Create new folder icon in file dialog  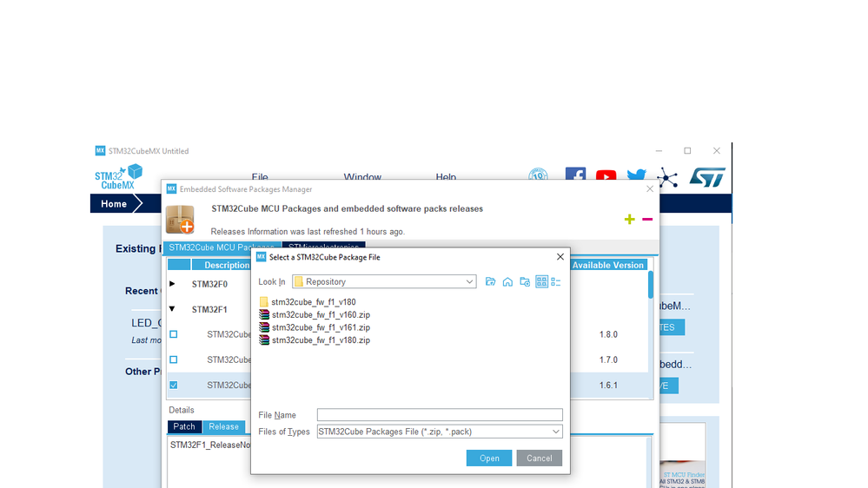pyautogui.click(x=525, y=281)
